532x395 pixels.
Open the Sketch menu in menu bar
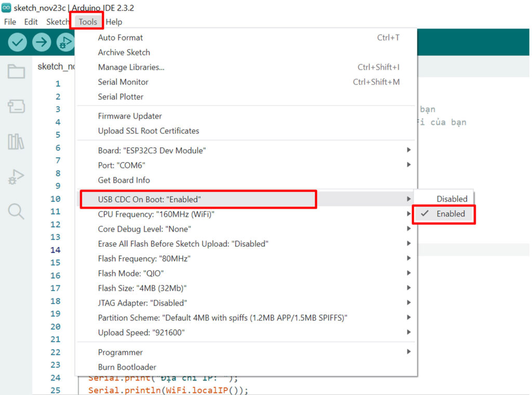pyautogui.click(x=57, y=22)
